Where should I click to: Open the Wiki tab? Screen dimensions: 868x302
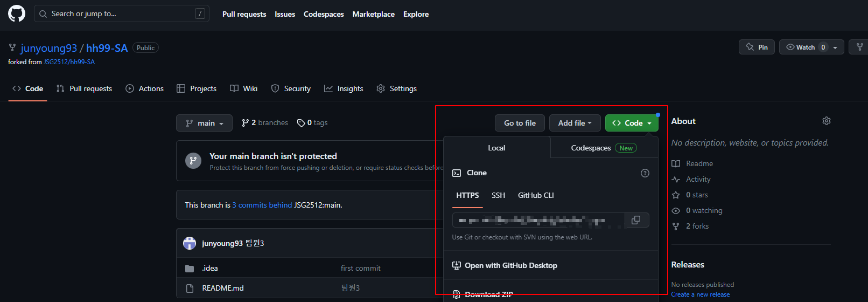pyautogui.click(x=244, y=88)
